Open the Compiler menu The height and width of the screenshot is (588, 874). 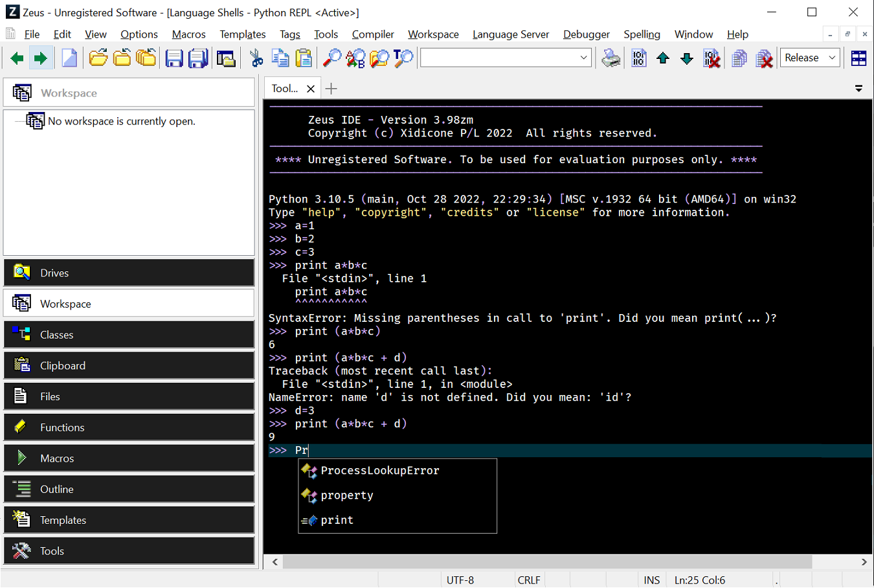[373, 34]
